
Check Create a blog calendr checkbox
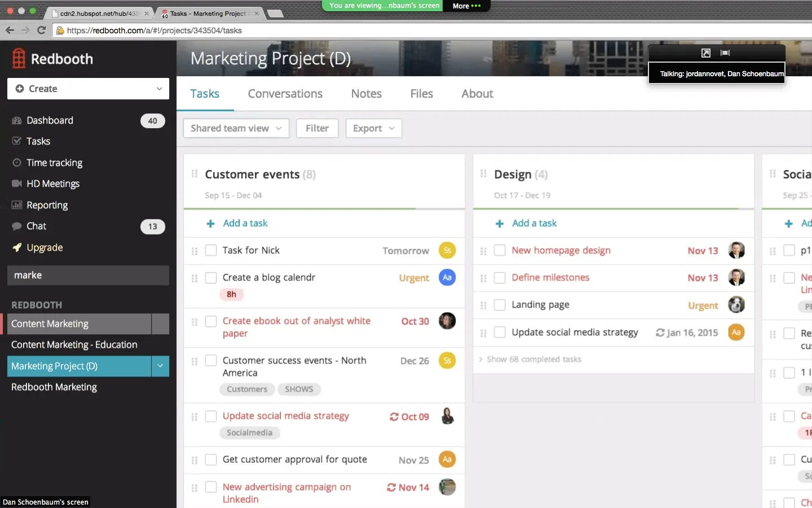[x=211, y=278]
